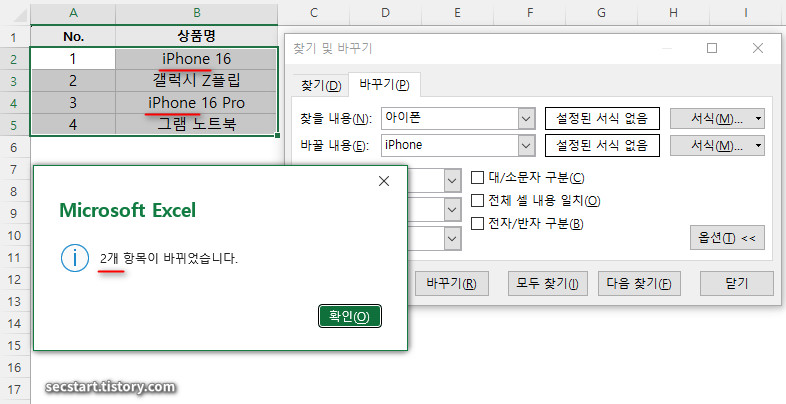Select row 2 header
This screenshot has width=786, height=404.
pos(14,59)
